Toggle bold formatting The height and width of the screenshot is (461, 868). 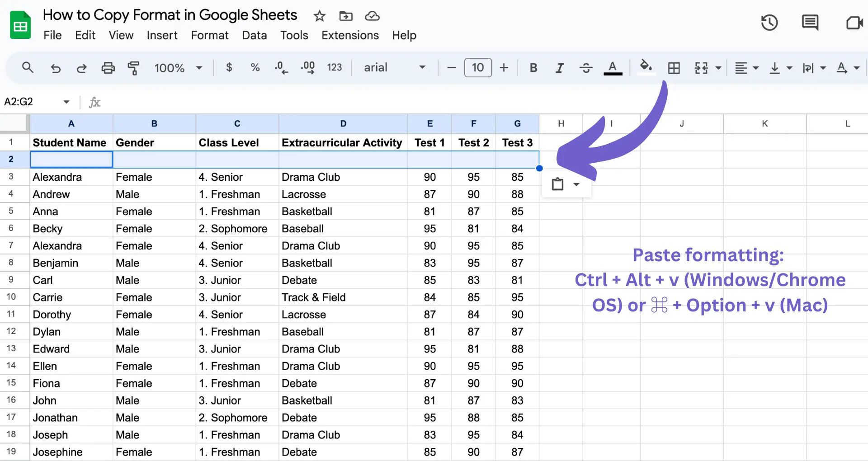tap(533, 68)
